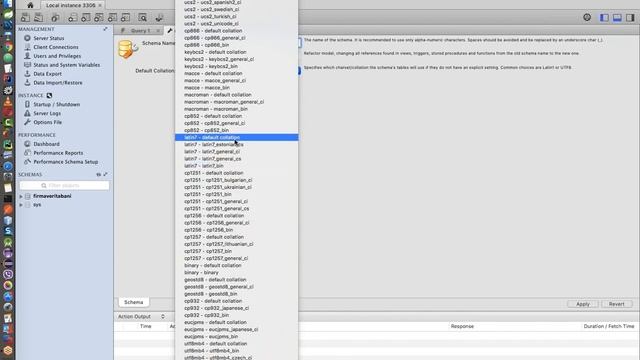Pick binary - binary from collation list
Image resolution: width=640 pixels, height=360 pixels.
coord(237,273)
